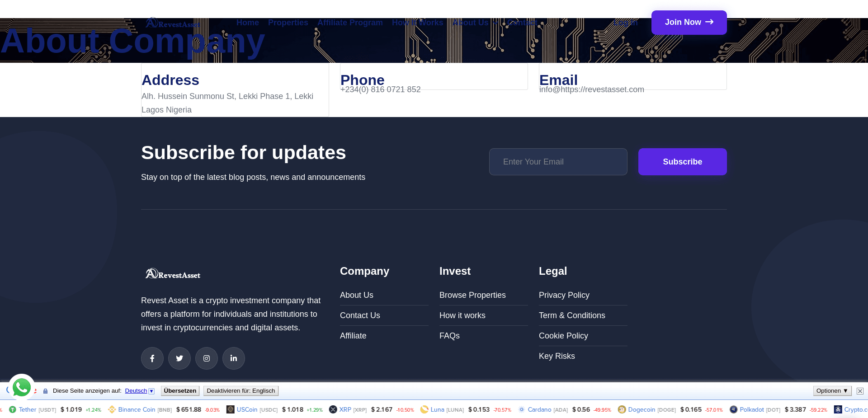Click the Cardano coin icon
This screenshot has width=868, height=418.
(522, 409)
